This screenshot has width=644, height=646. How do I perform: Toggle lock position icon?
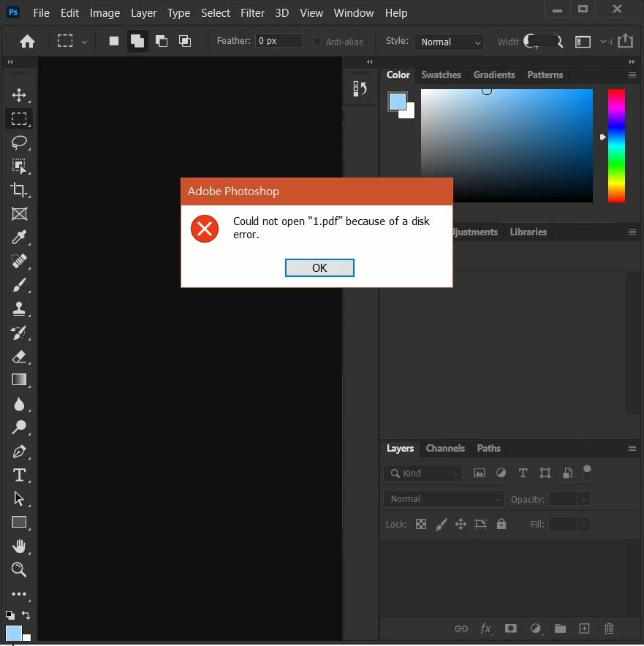click(x=461, y=524)
